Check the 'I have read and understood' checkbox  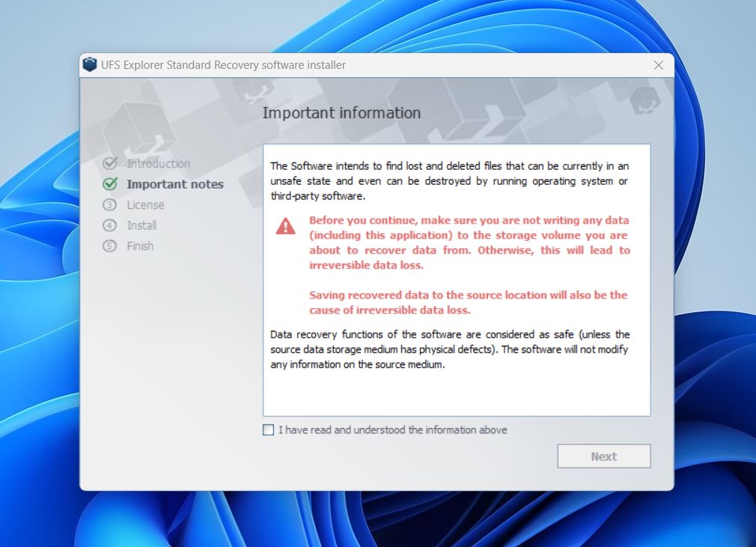[268, 430]
